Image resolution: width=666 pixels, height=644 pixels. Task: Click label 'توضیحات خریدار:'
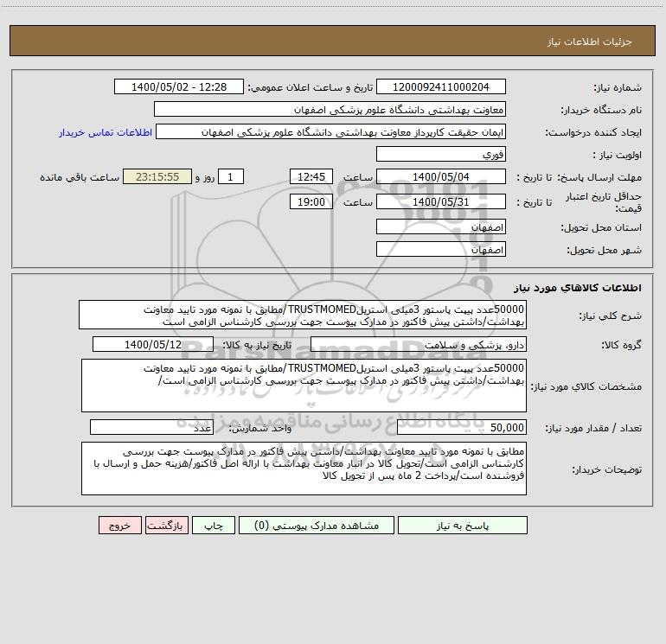607,470
